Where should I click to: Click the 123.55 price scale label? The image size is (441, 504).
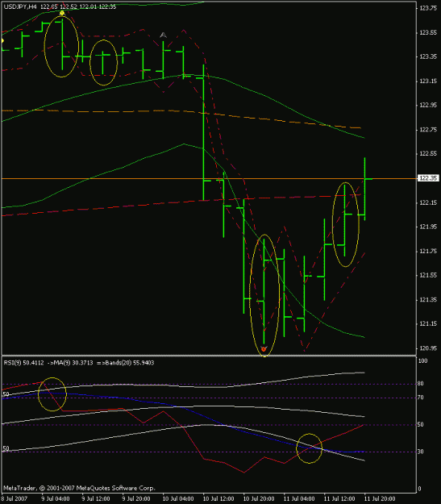(x=428, y=32)
